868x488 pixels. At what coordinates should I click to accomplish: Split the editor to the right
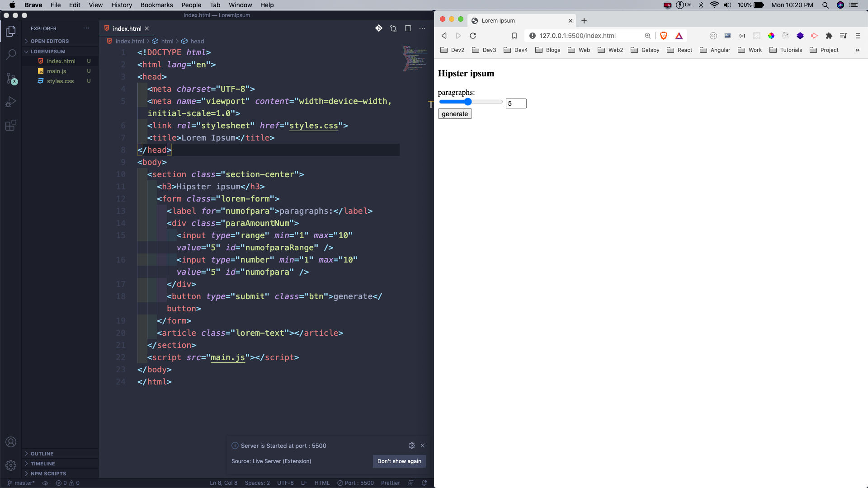(408, 28)
